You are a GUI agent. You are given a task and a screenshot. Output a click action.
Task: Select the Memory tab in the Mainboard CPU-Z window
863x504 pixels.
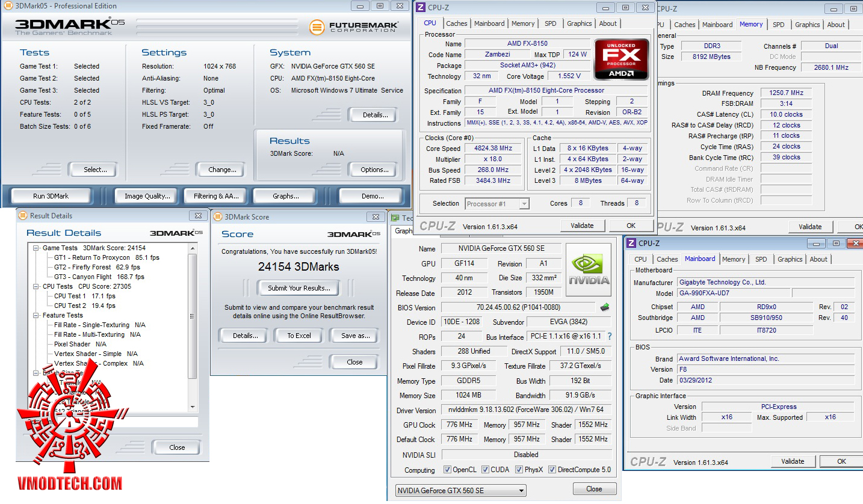[x=734, y=259]
